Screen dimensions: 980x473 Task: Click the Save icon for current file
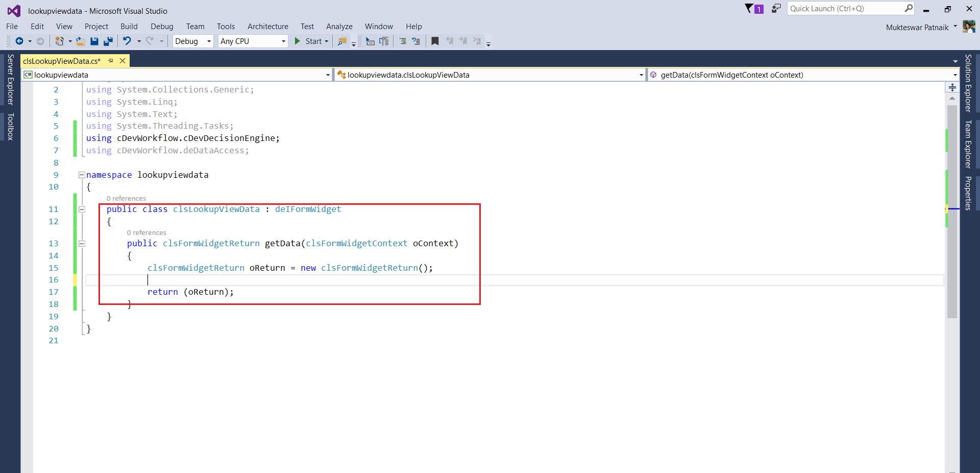(94, 41)
